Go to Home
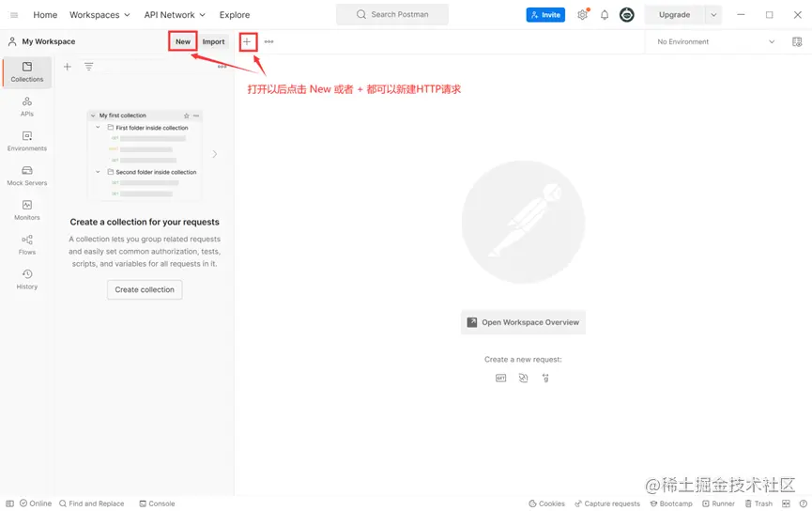Image resolution: width=812 pixels, height=511 pixels. 45,15
